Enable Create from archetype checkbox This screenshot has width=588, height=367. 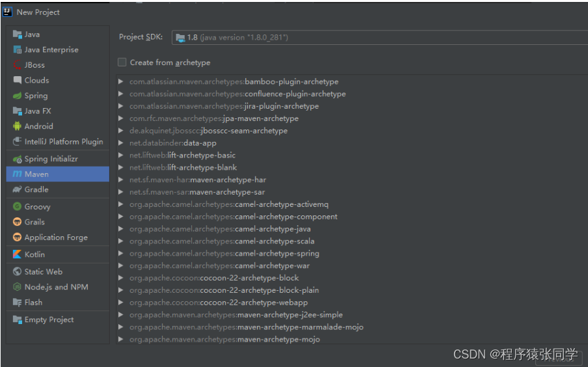click(x=122, y=62)
